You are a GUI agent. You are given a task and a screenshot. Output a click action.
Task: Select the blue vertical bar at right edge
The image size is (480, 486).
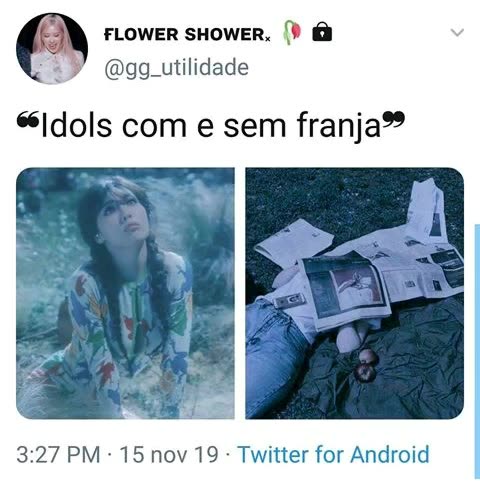click(x=477, y=352)
